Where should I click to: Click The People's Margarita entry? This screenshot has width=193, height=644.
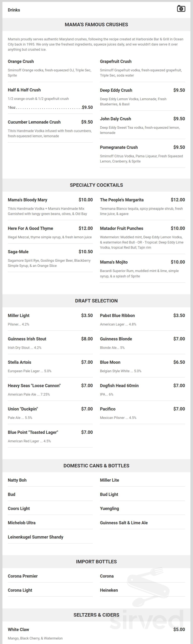tap(122, 200)
